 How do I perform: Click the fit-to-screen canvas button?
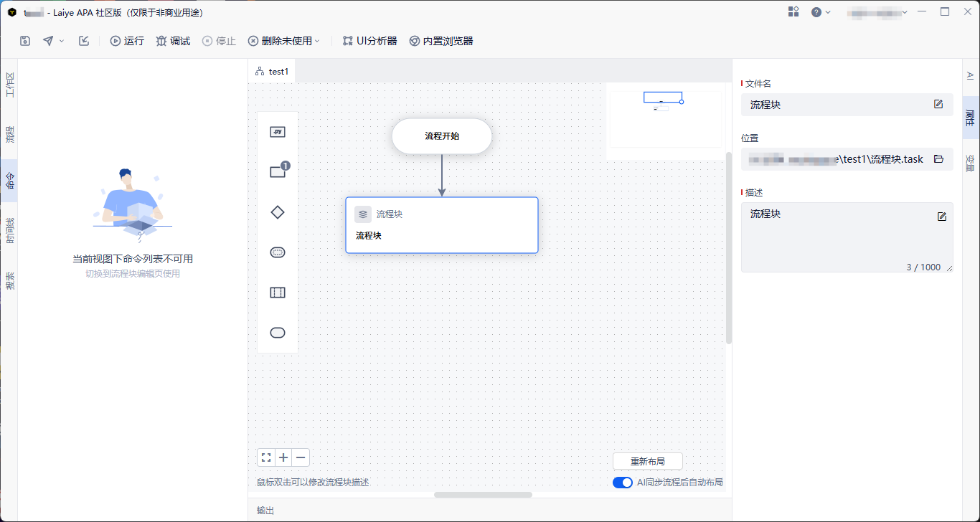[266, 457]
